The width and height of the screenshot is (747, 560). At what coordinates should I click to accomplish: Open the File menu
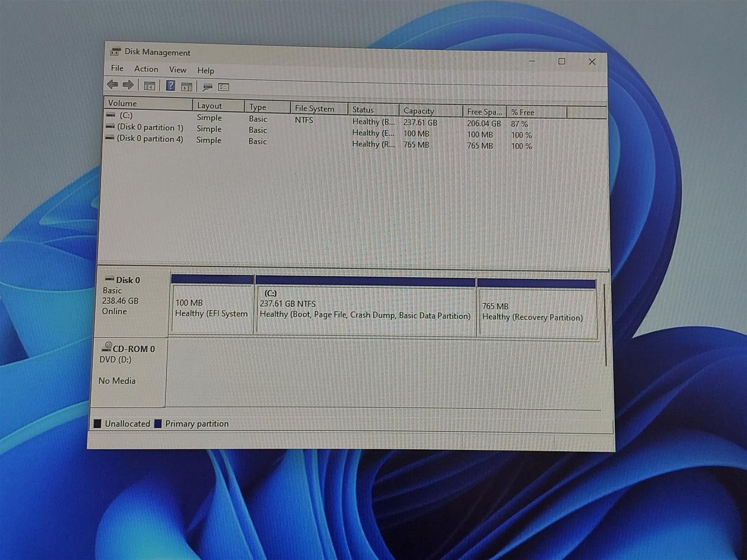pos(117,68)
